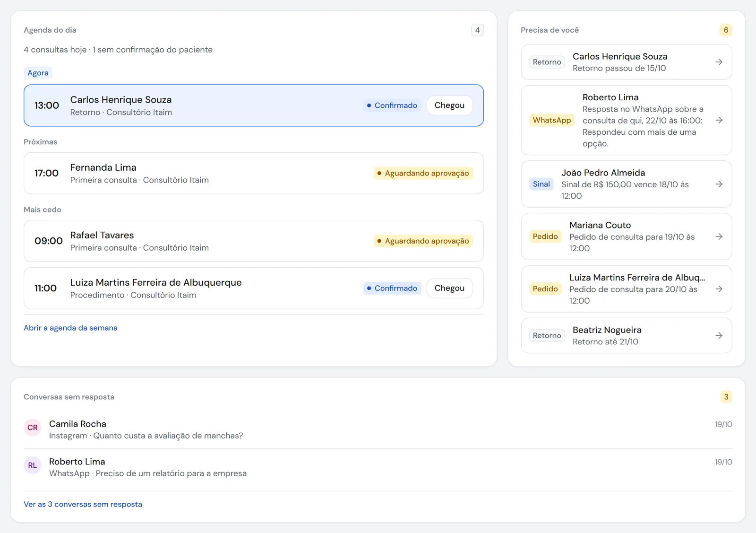
Task: Click Roberto Lima RL avatar
Action: coord(33,465)
